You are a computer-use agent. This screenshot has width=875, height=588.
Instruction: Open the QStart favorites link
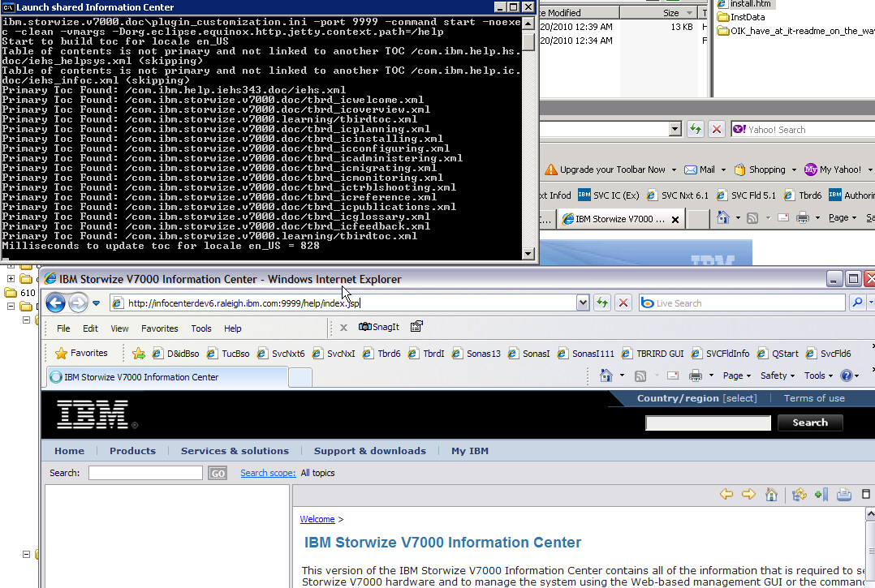tap(778, 354)
